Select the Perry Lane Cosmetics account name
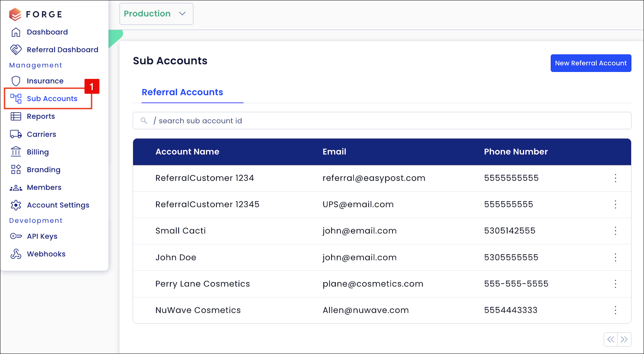Viewport: 644px width, 354px height. point(203,284)
